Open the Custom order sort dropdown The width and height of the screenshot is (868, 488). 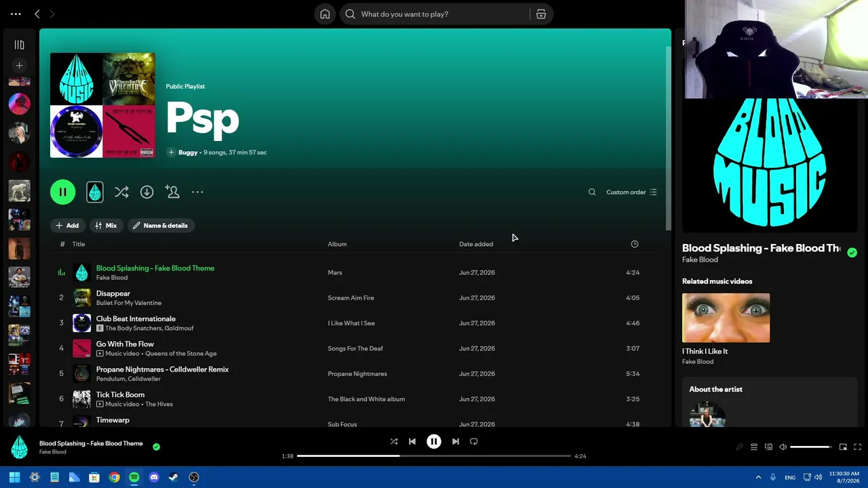coord(631,192)
